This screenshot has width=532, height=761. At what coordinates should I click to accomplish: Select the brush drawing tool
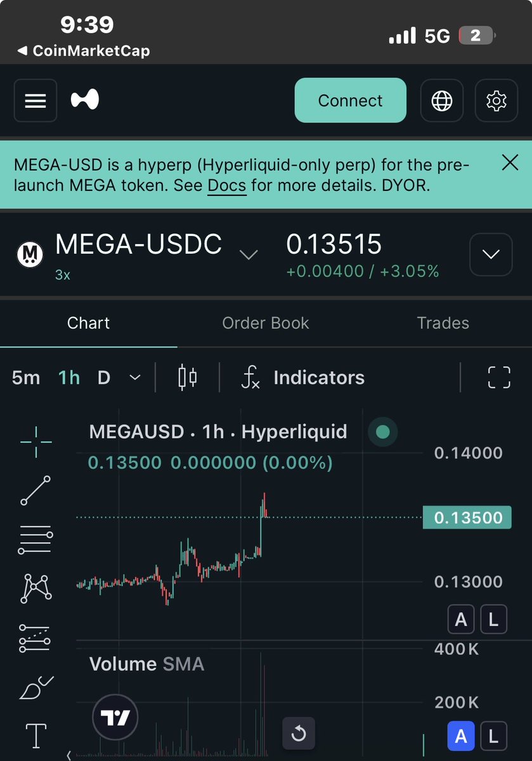(36, 687)
